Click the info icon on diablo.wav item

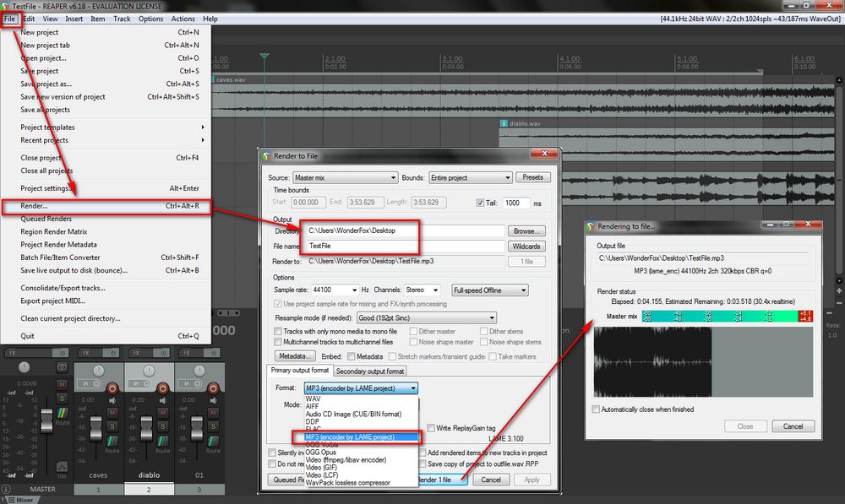click(504, 123)
